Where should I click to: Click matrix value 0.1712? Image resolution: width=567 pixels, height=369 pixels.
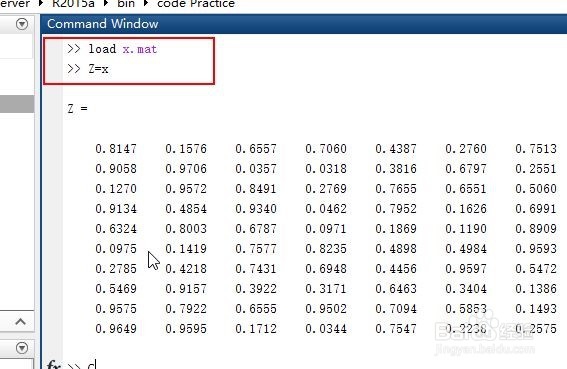tap(256, 329)
